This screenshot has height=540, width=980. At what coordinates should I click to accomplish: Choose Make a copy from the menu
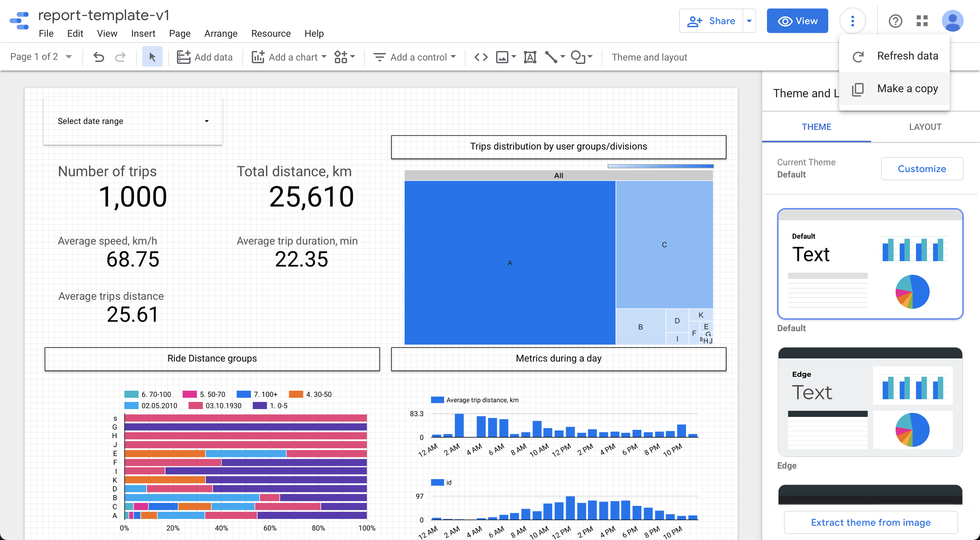(x=894, y=89)
